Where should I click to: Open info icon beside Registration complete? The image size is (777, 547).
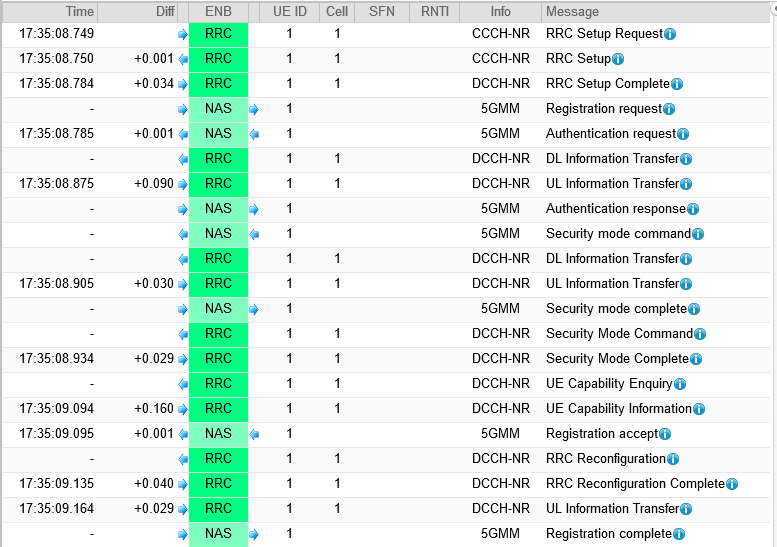click(x=679, y=534)
